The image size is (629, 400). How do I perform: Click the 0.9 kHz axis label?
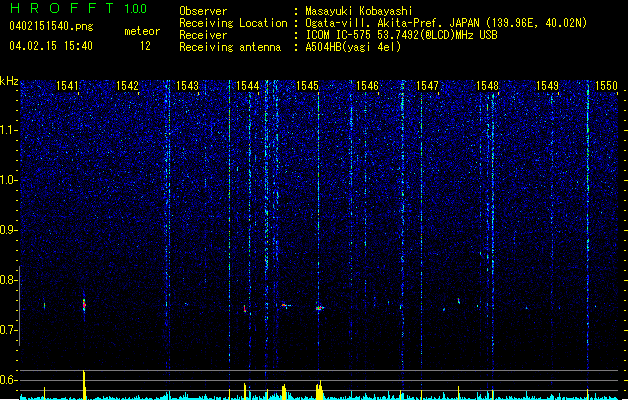tap(9, 230)
